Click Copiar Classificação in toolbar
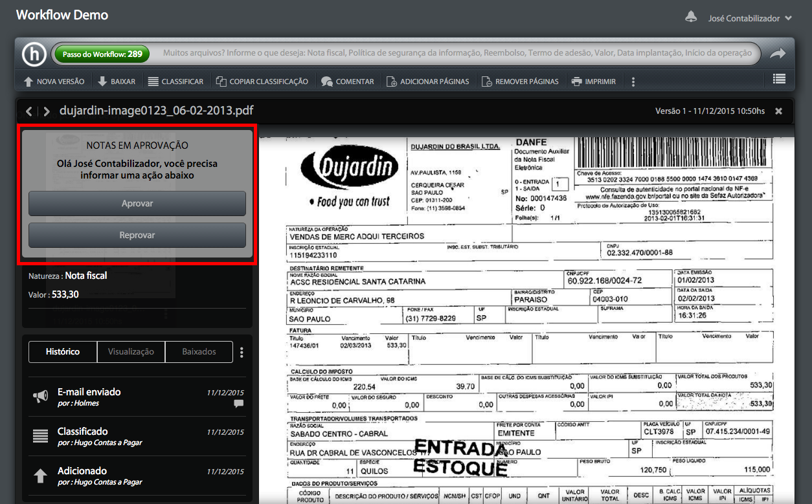The height and width of the screenshot is (504, 812). pyautogui.click(x=262, y=82)
